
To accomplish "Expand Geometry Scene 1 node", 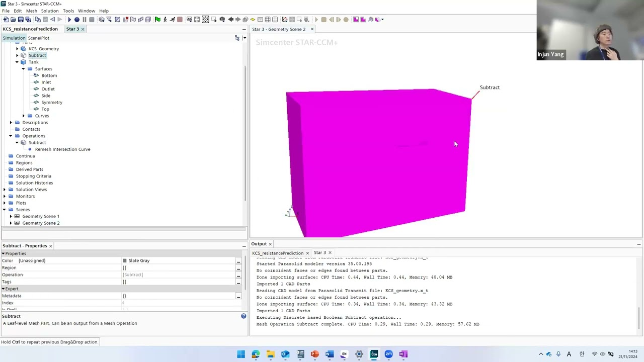I will [x=11, y=216].
